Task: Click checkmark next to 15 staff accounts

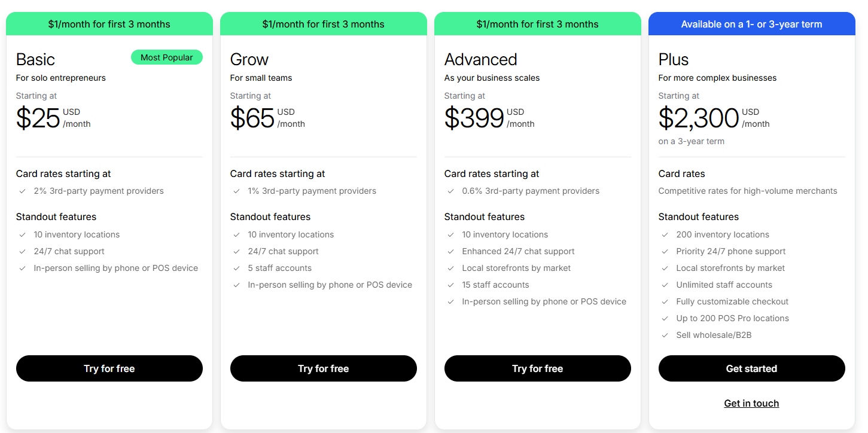Action: coord(450,285)
